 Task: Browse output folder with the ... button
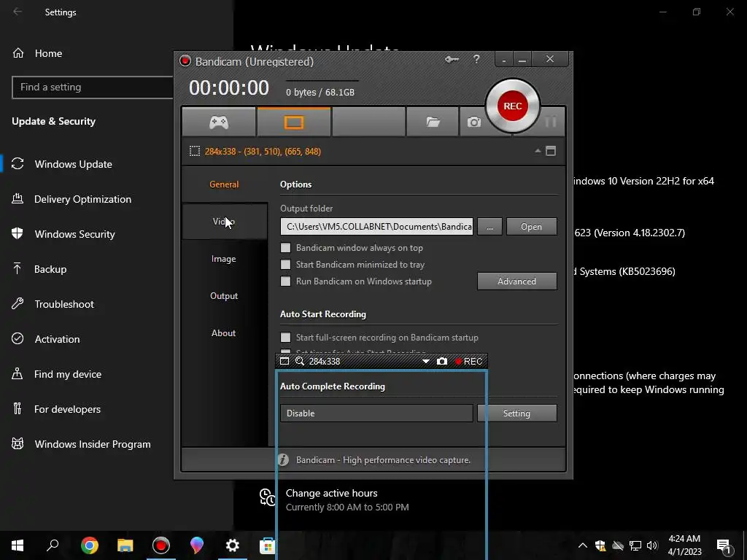[489, 227]
